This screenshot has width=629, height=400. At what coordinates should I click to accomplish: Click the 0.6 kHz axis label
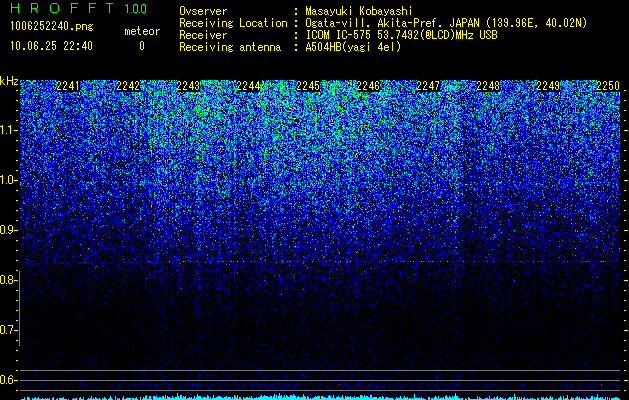(x=8, y=380)
